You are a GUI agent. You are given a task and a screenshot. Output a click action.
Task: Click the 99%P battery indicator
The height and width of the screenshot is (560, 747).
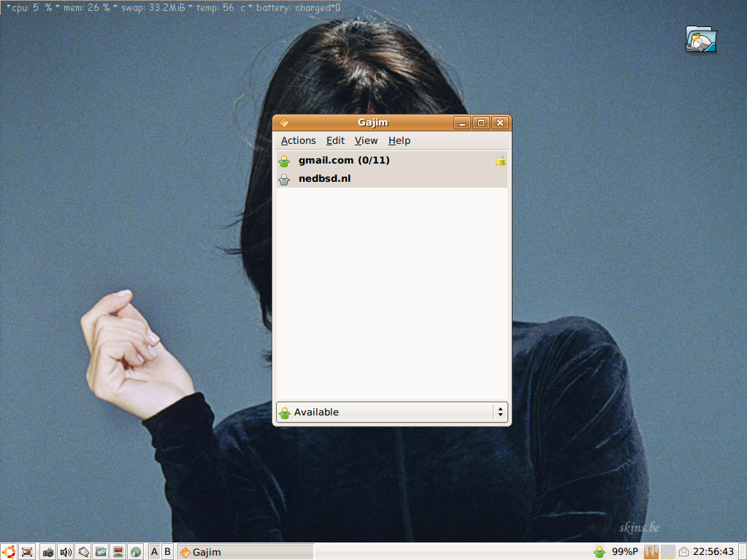(625, 552)
